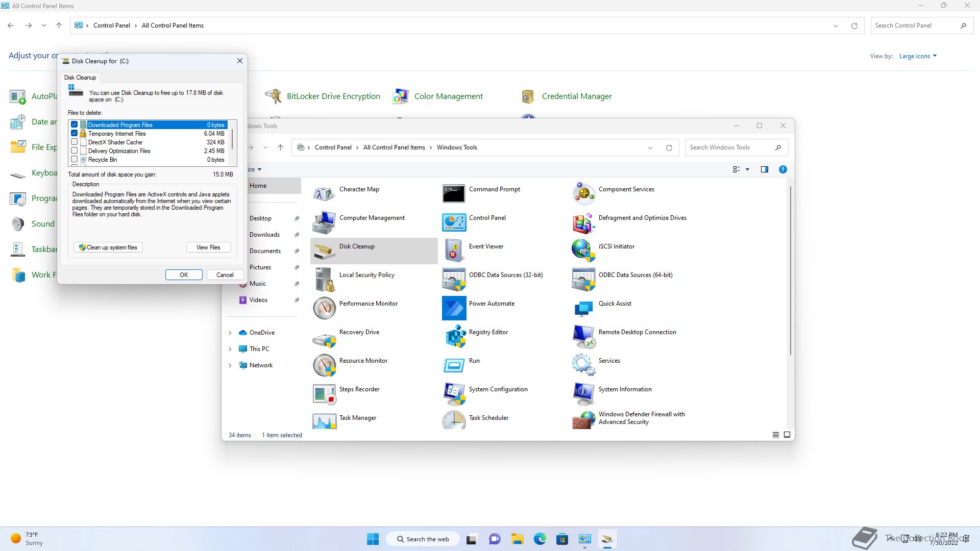
Task: Expand the This PC tree node
Action: (230, 349)
